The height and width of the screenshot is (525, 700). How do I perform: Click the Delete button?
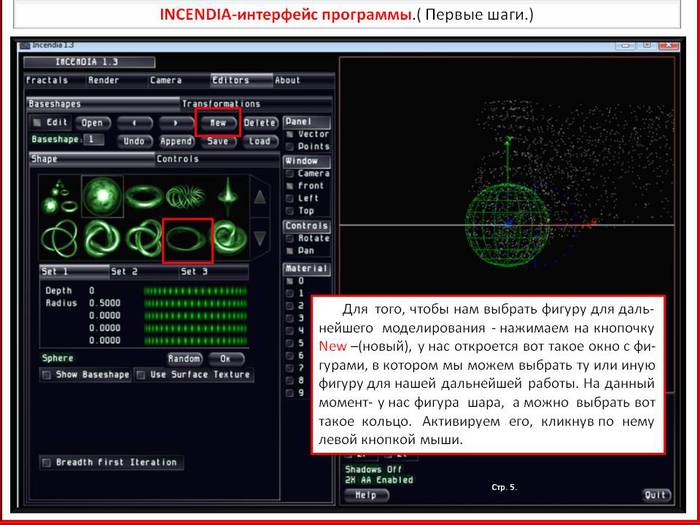coord(260,123)
